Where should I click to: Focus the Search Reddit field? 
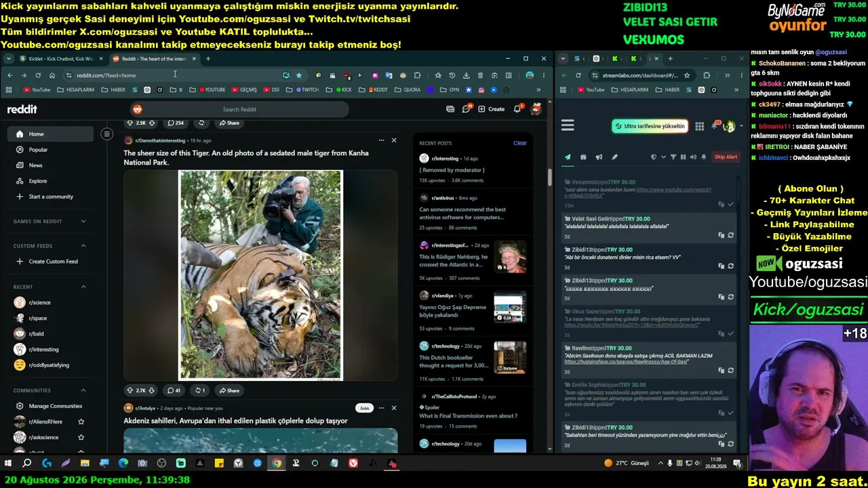point(239,109)
